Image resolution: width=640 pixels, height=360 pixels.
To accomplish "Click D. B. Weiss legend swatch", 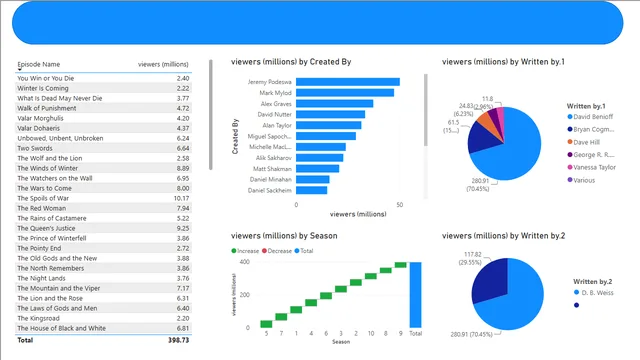I will pyautogui.click(x=576, y=293).
